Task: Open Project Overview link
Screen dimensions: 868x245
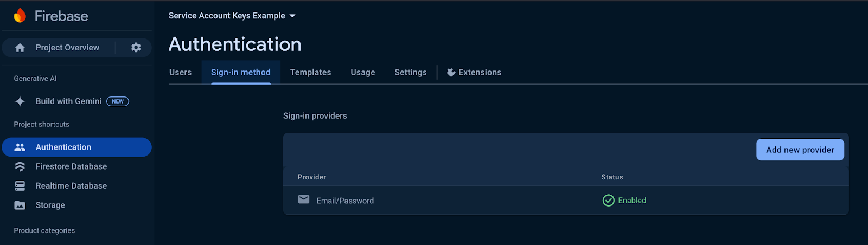Action: pyautogui.click(x=67, y=48)
